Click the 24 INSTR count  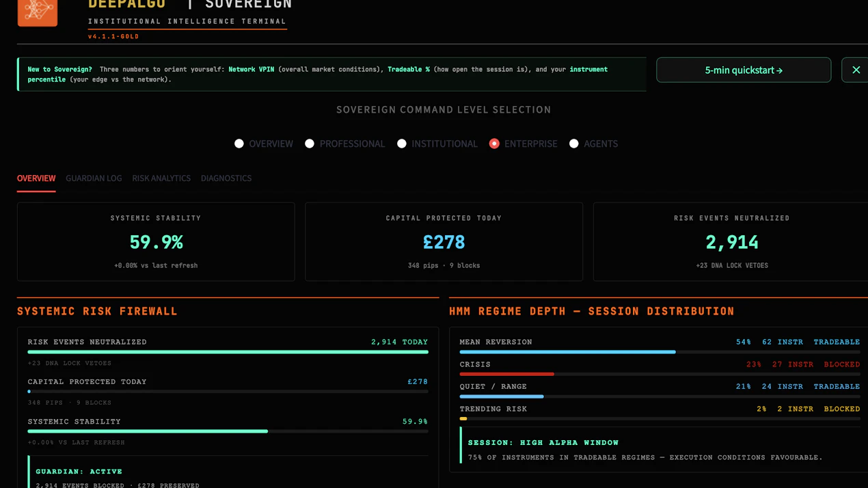point(783,386)
